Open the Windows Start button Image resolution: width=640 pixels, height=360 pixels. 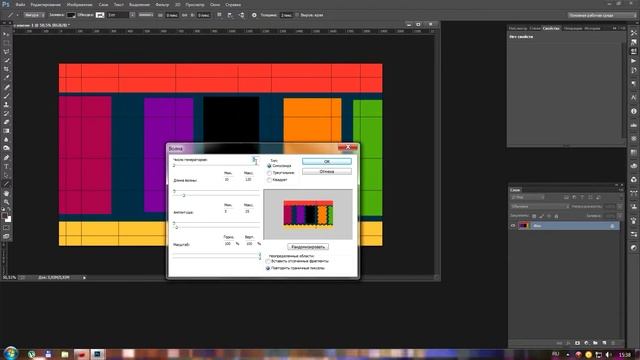pyautogui.click(x=11, y=353)
